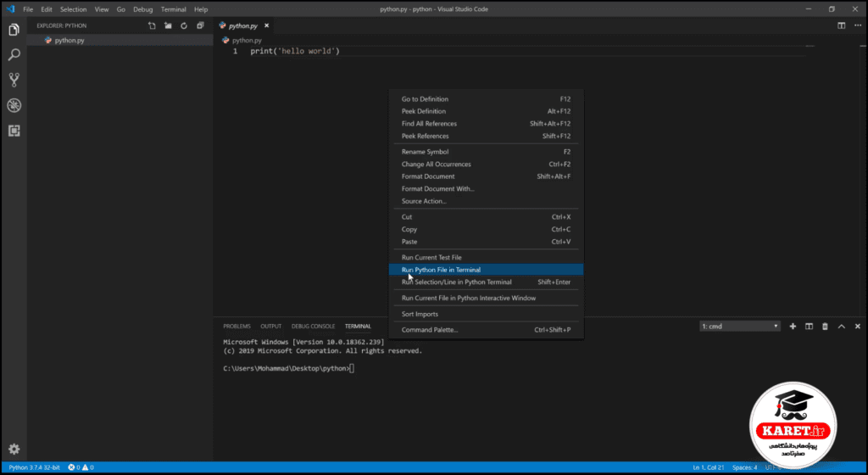Open Command Palette... from context menu
Viewport: 868px width, 475px height.
coord(486,329)
